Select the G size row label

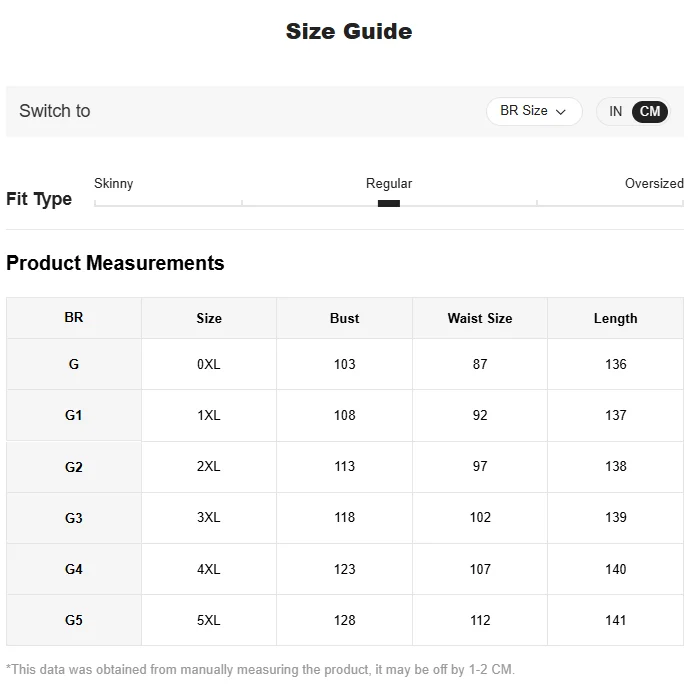pos(74,364)
